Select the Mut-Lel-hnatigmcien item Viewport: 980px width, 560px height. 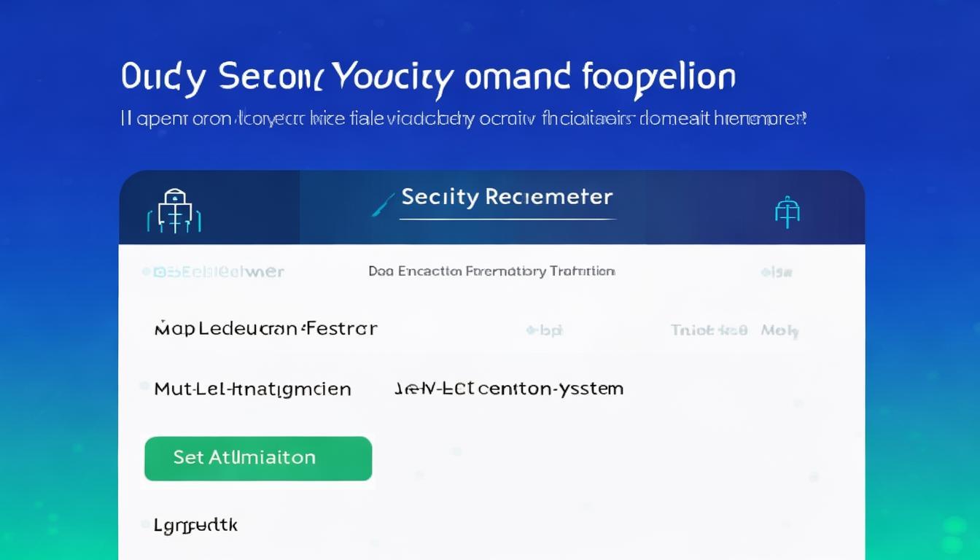(x=252, y=389)
